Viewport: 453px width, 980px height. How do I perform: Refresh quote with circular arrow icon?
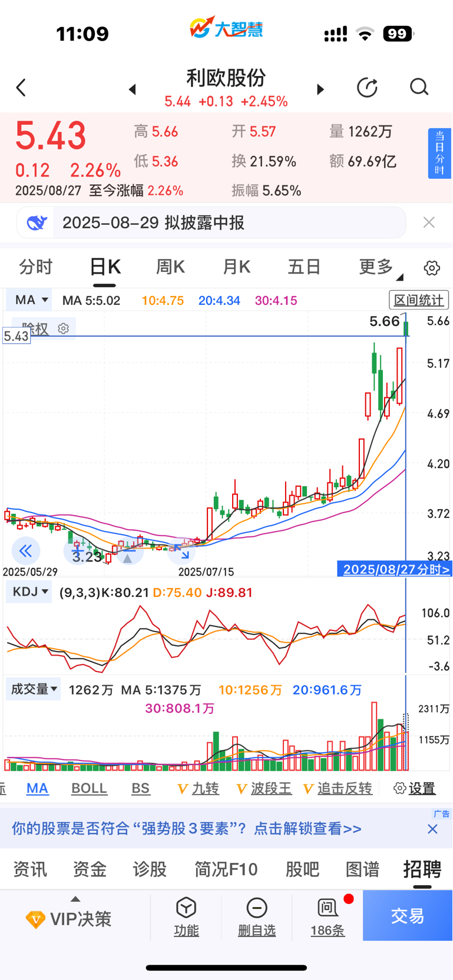tap(367, 87)
